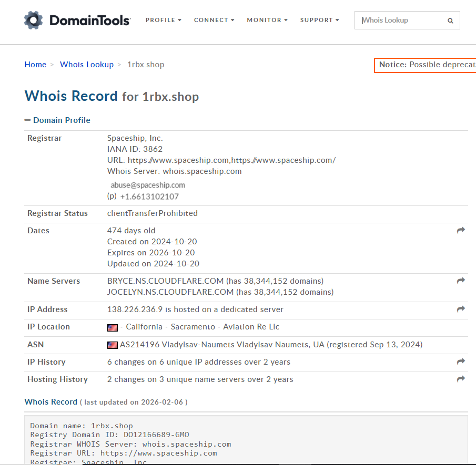476x465 pixels.
Task: Click 6 changes on 6 unique IP text
Action: pos(198,362)
